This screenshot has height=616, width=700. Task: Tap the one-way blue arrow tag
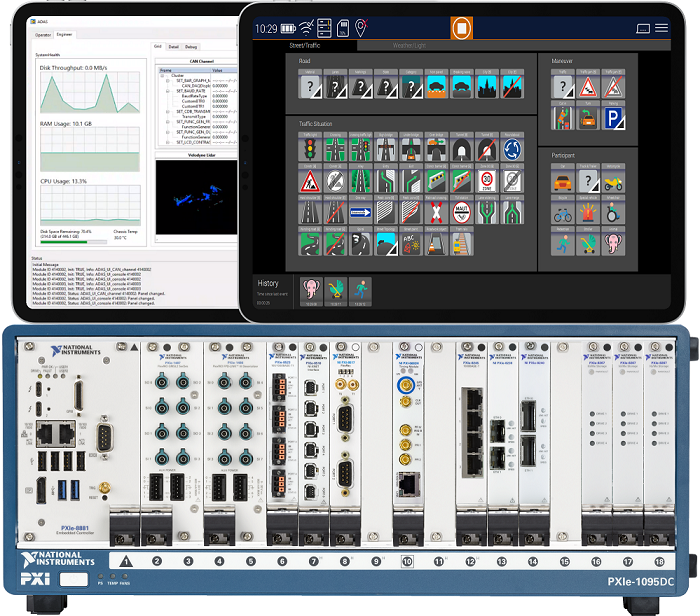tap(360, 212)
